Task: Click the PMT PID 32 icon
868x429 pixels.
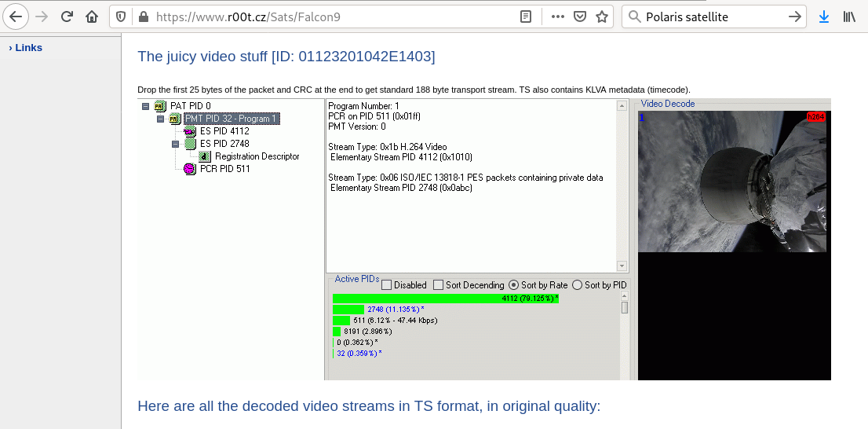Action: pos(175,119)
